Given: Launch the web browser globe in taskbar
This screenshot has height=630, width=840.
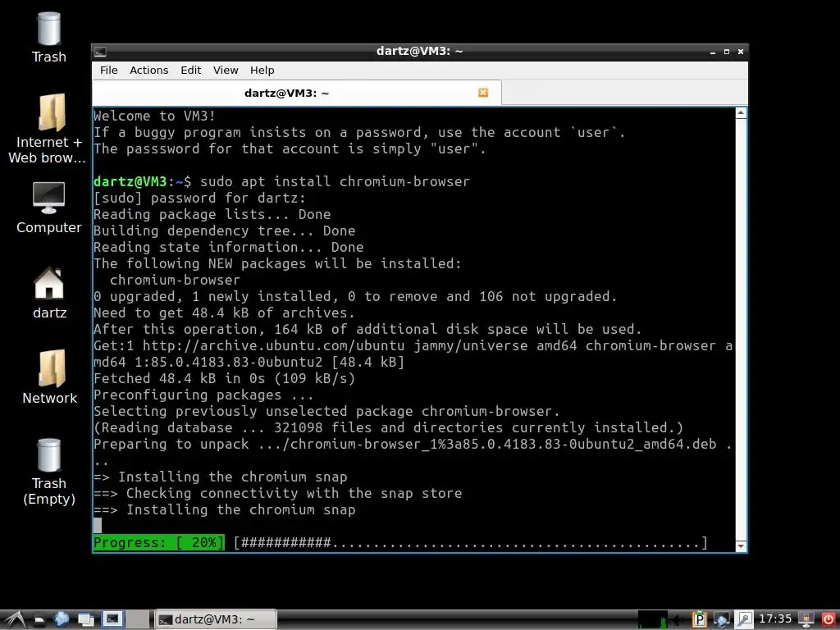Looking at the screenshot, I should 62,619.
